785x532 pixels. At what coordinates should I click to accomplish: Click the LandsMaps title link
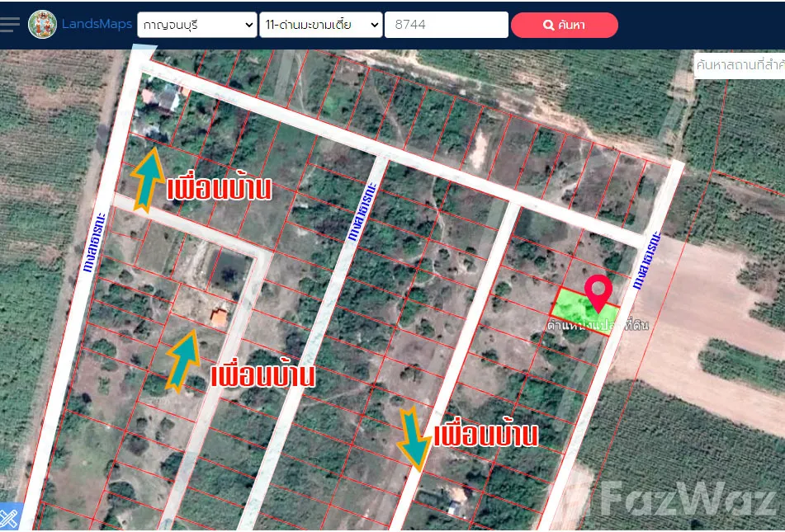coord(97,25)
